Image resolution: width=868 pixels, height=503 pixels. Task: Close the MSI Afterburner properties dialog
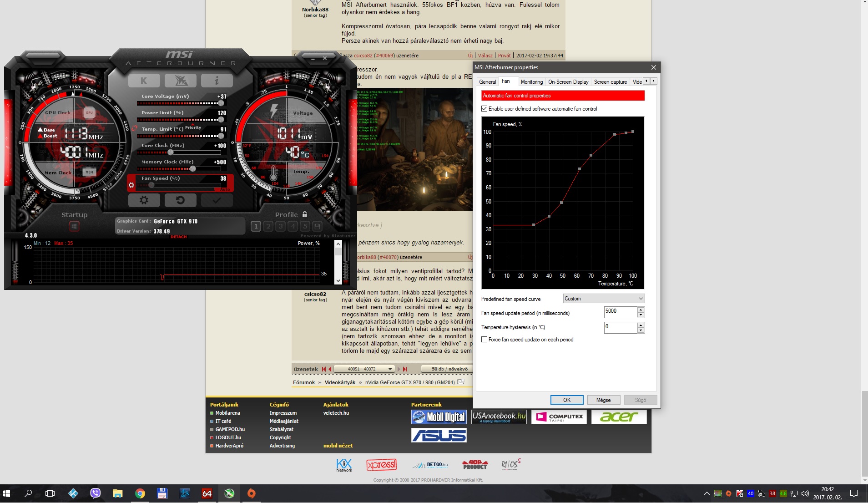pos(654,67)
